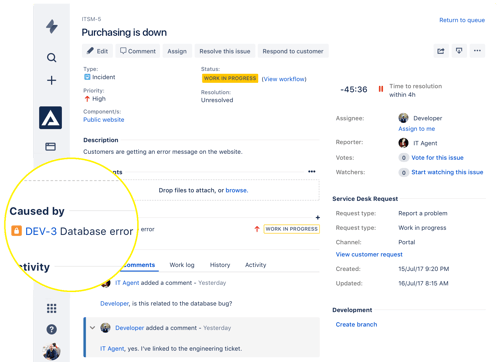Click the Developer mention in first comment
The width and height of the screenshot is (500, 362).
114,304
